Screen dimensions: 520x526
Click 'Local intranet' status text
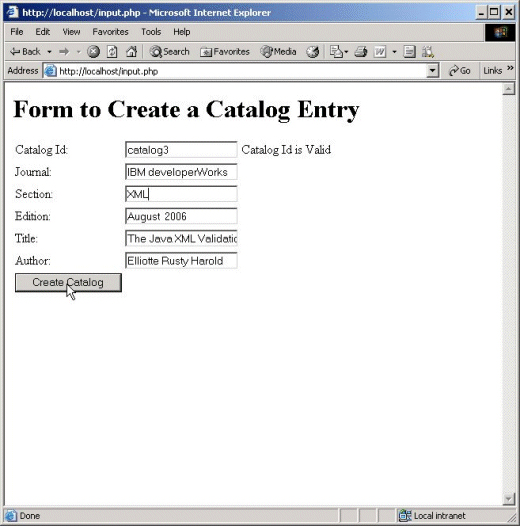(439, 516)
